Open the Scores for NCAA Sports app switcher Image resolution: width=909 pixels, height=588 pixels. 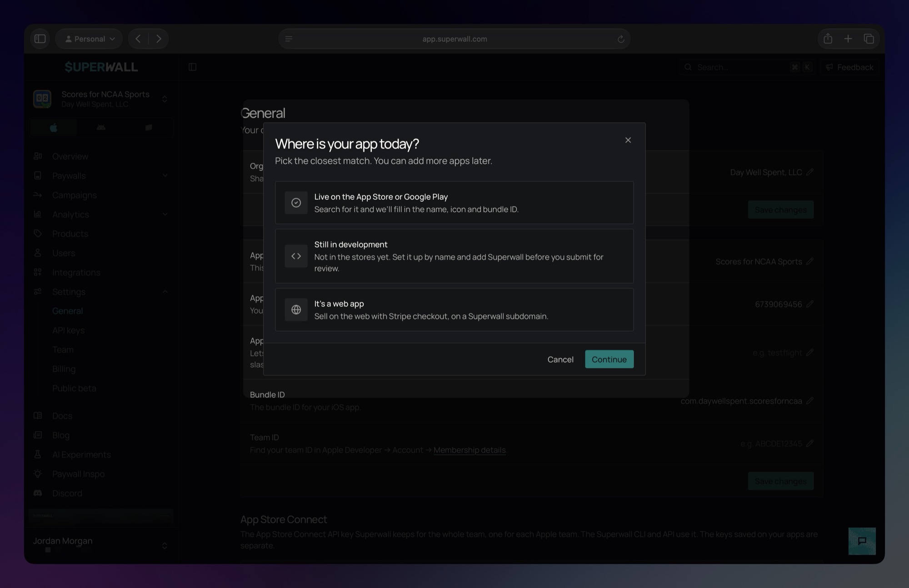tap(101, 99)
